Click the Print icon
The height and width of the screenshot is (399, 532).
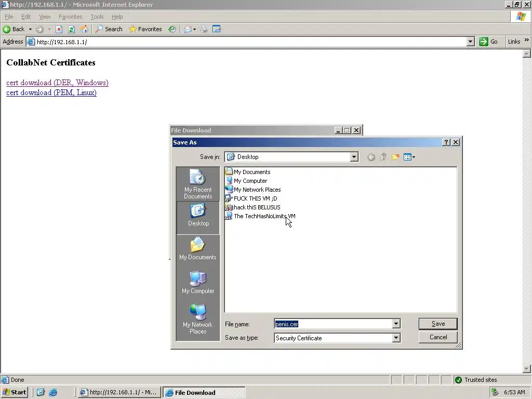(x=204, y=29)
